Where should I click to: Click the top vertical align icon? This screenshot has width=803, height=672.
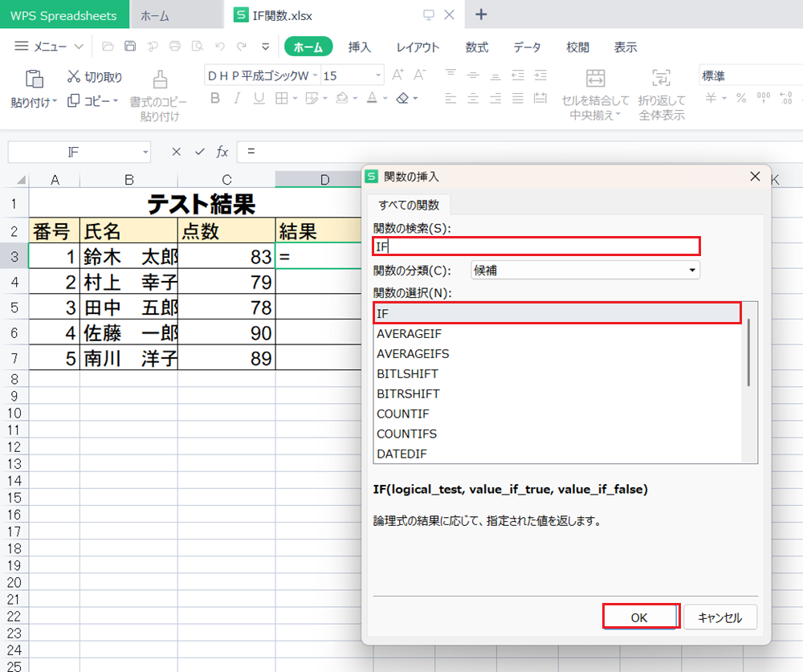point(450,75)
